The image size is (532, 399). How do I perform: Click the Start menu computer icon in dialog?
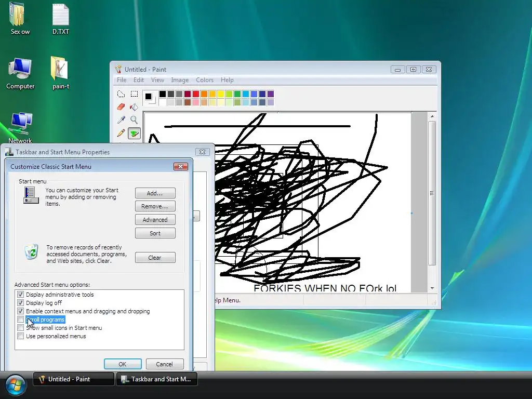coord(30,195)
